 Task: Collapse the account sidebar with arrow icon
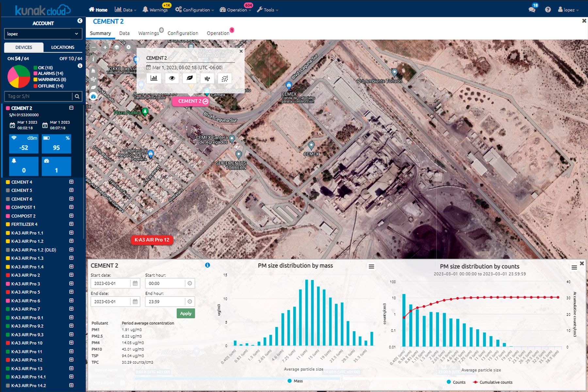[x=80, y=21]
